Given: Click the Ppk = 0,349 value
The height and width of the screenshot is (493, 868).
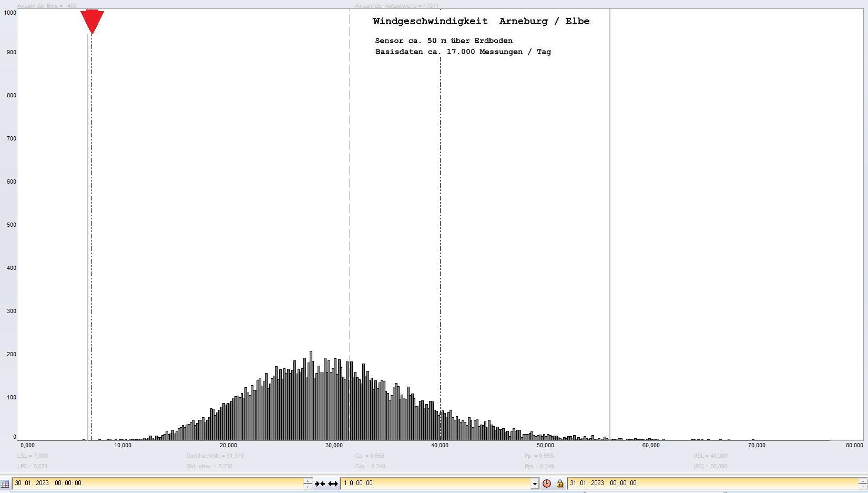Looking at the screenshot, I should coord(539,466).
